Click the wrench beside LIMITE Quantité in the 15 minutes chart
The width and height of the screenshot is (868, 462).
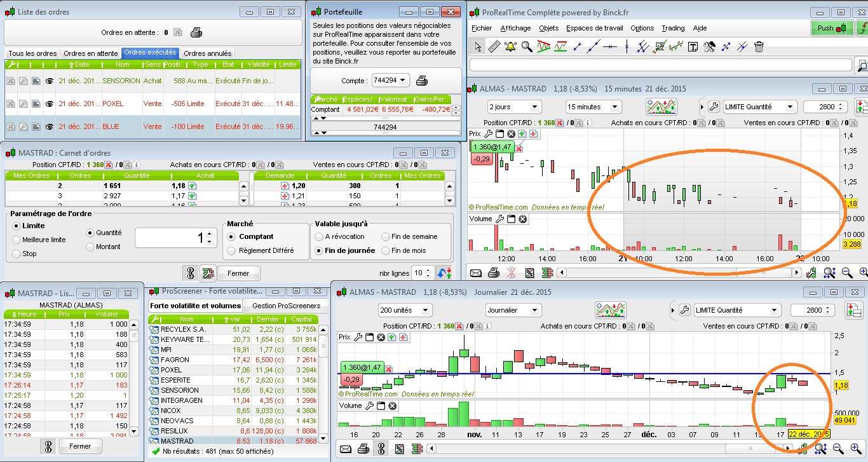click(x=714, y=107)
